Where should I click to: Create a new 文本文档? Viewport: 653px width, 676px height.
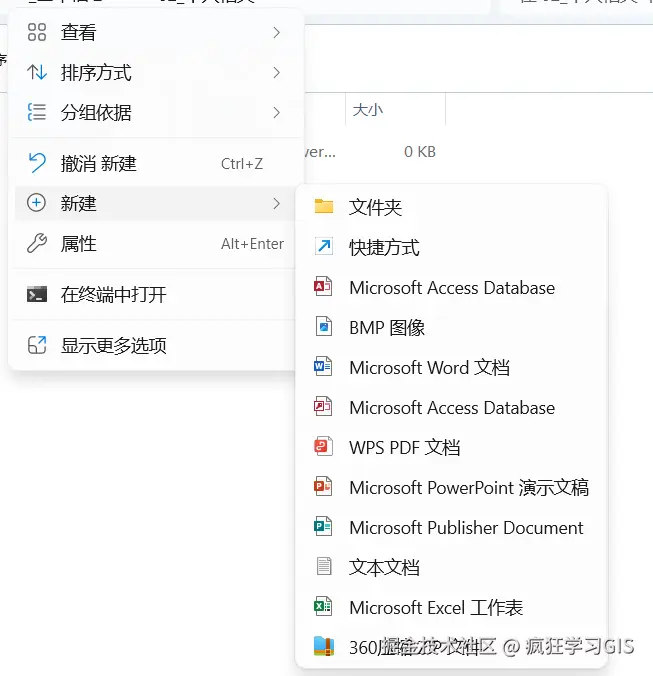452,567
